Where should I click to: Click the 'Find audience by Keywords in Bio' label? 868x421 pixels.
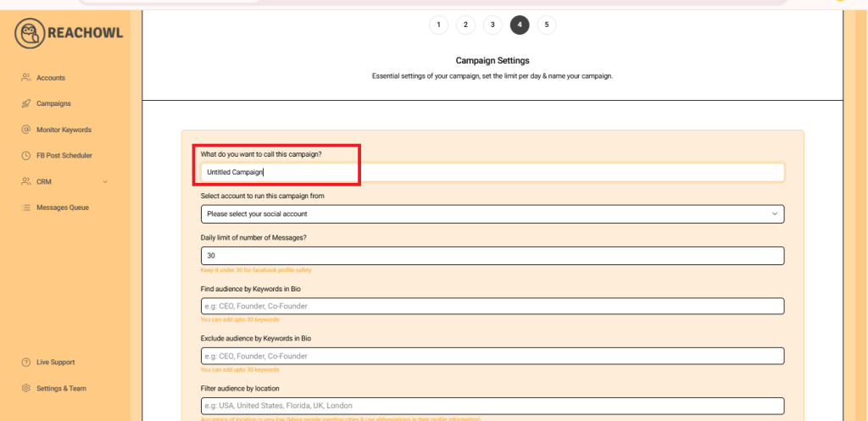[251, 289]
